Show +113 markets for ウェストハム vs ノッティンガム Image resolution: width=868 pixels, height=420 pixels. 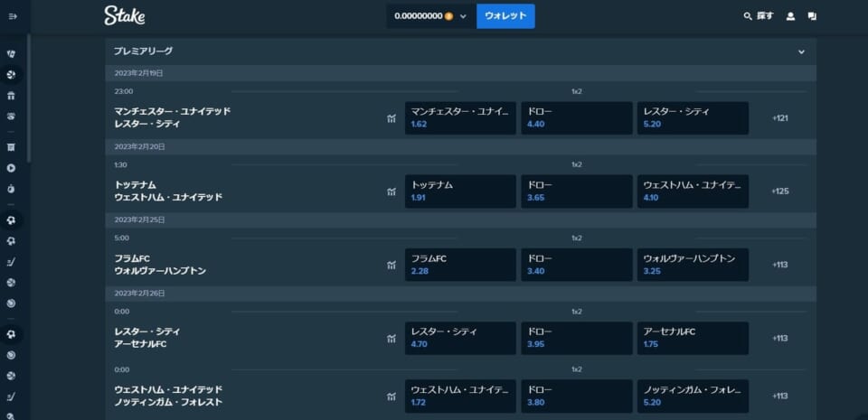pyautogui.click(x=780, y=397)
